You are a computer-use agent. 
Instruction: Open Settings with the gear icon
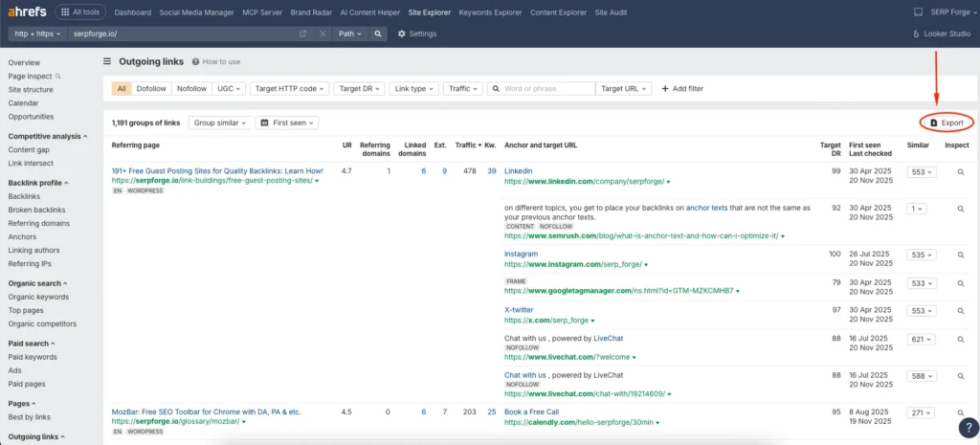(x=417, y=33)
